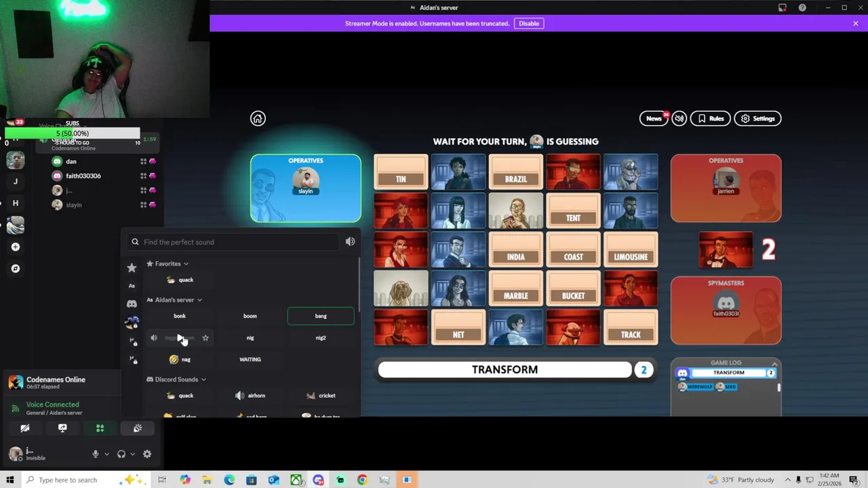The width and height of the screenshot is (868, 488).
Task: Collapse the Discord Sounds section
Action: coord(176,380)
